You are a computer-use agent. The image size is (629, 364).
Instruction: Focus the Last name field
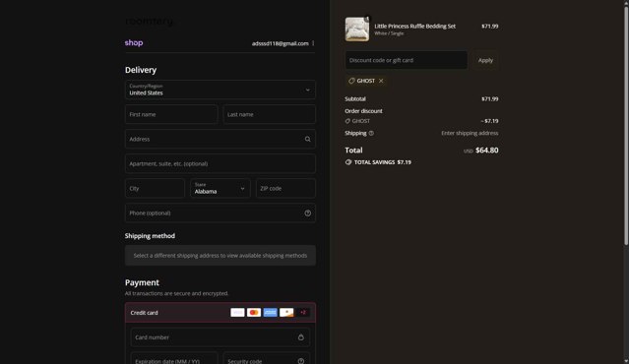269,115
